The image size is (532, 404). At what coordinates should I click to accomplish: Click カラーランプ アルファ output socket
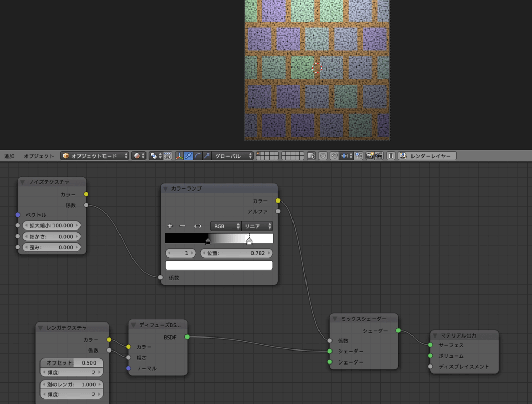(x=278, y=211)
